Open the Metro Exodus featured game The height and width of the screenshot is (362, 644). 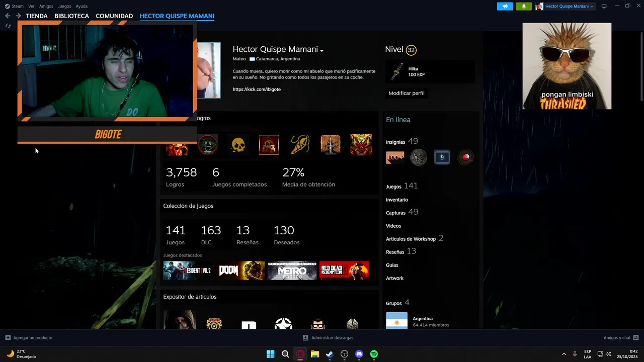point(292,270)
